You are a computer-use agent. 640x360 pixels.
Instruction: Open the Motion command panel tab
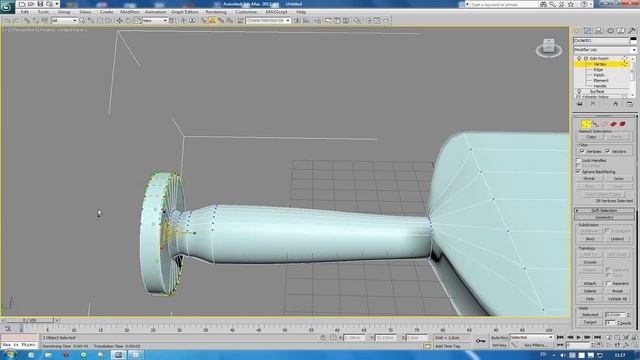(610, 31)
